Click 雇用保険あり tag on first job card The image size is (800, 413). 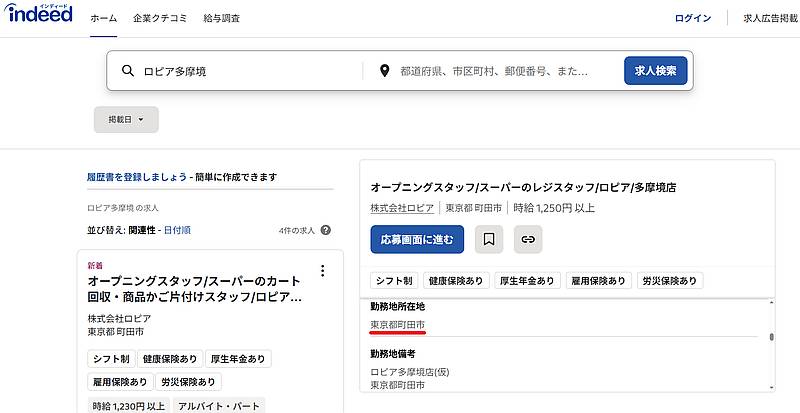120,382
